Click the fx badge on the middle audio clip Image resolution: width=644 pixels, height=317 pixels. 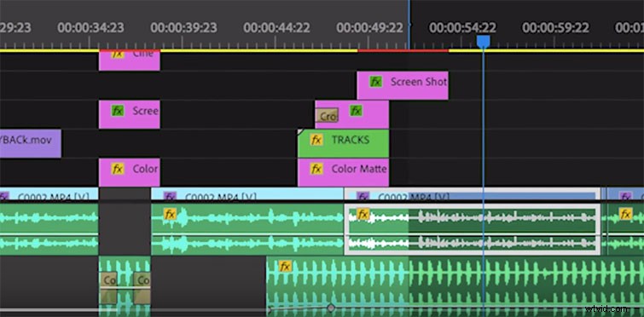click(x=169, y=214)
